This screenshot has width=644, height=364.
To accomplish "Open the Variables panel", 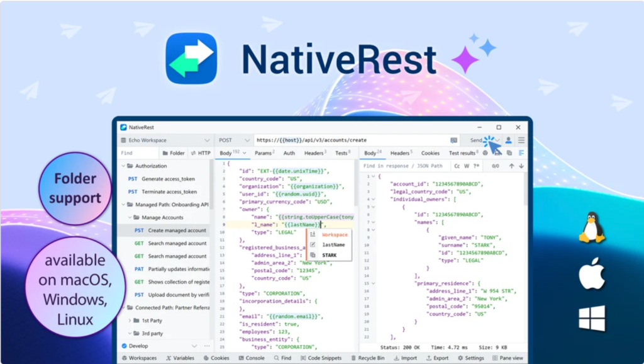I will (181, 357).
